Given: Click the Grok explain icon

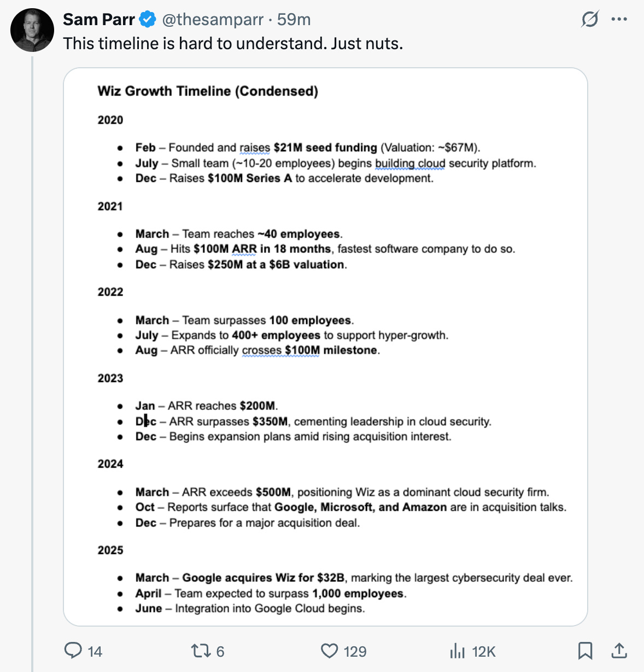Looking at the screenshot, I should coord(589,20).
